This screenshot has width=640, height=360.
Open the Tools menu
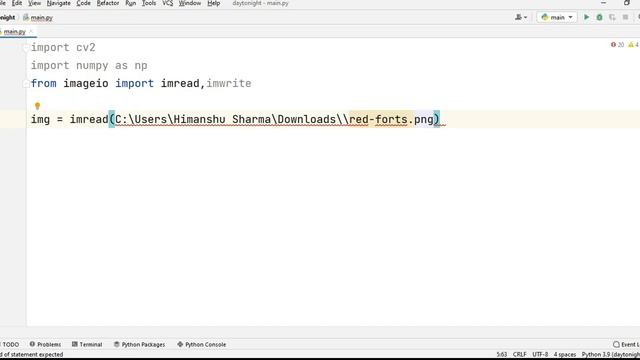tap(149, 3)
